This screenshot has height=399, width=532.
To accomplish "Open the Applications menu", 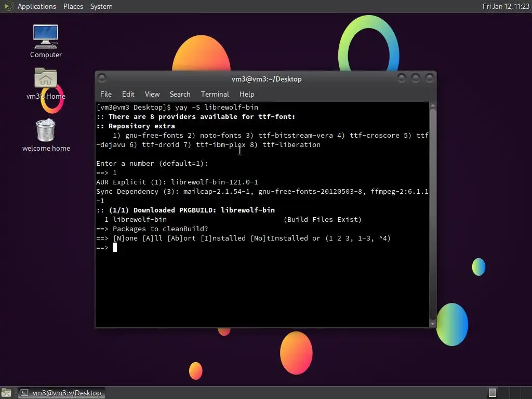I will click(x=37, y=6).
